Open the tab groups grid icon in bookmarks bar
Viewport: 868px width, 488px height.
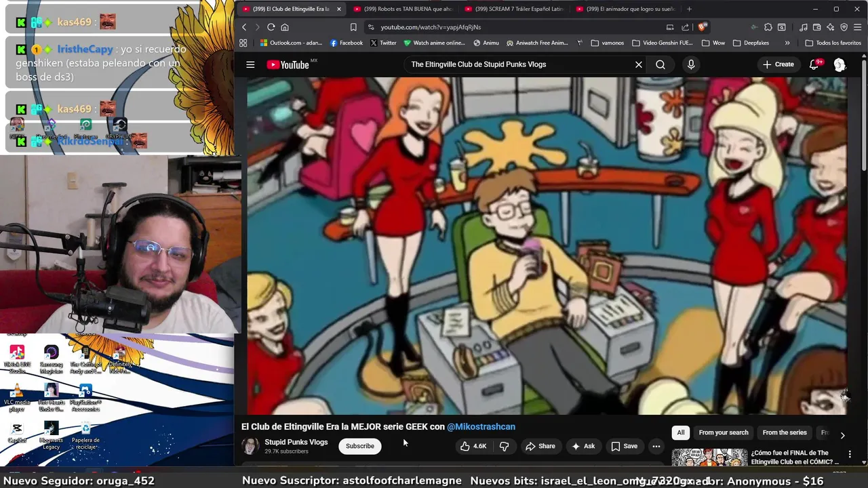coord(243,43)
